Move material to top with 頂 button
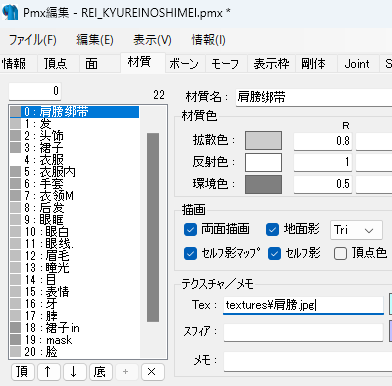Image resolution: width=392 pixels, height=386 pixels. coord(23,372)
